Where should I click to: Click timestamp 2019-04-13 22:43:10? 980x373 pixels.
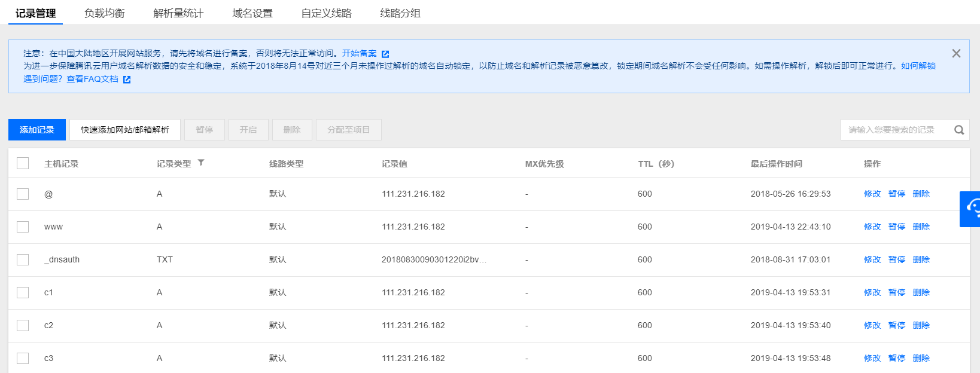coord(791,227)
